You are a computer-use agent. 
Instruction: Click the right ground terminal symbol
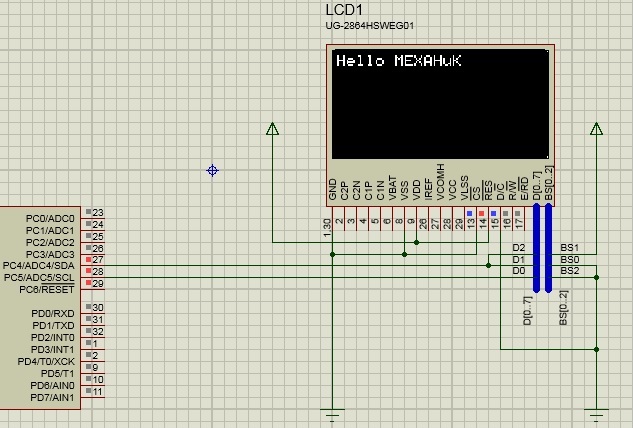tap(597, 411)
